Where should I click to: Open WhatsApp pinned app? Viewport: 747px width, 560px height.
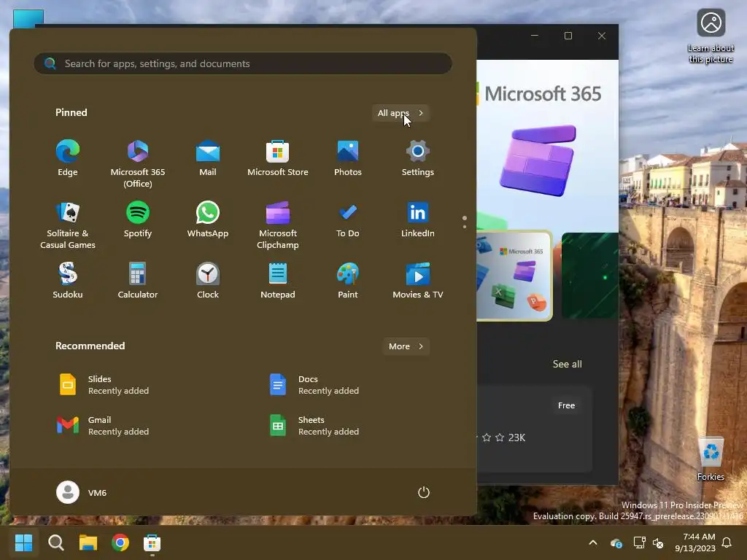(x=208, y=220)
